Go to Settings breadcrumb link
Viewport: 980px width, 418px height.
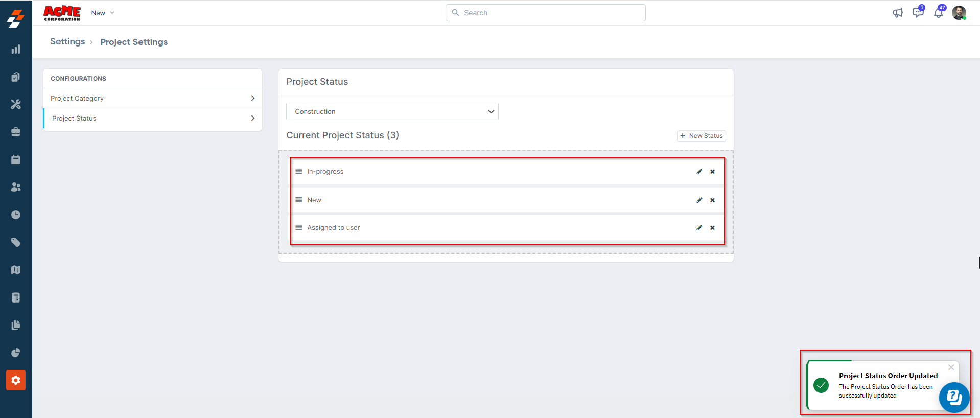(x=67, y=42)
